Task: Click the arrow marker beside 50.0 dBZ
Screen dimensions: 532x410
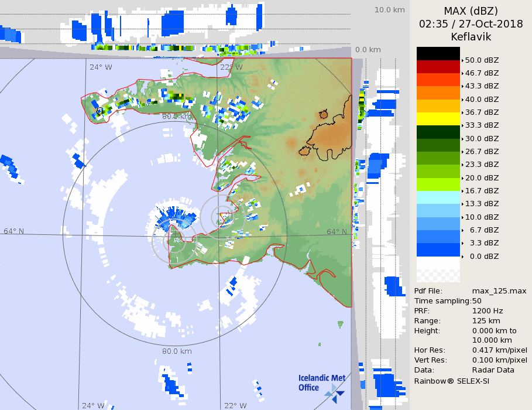Action: (462, 60)
